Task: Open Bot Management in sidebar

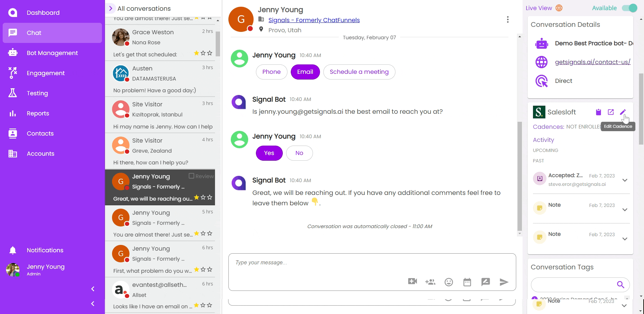Action: (x=52, y=53)
